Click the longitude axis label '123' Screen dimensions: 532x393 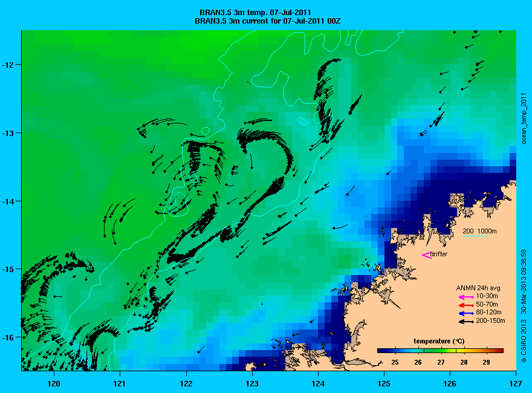point(251,384)
